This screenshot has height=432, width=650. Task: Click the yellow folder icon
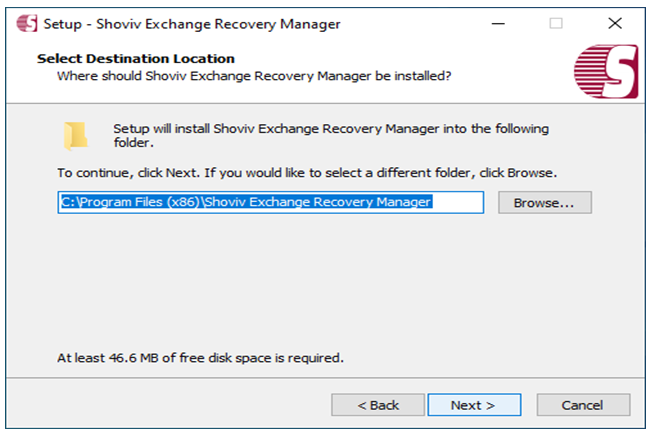tap(75, 136)
